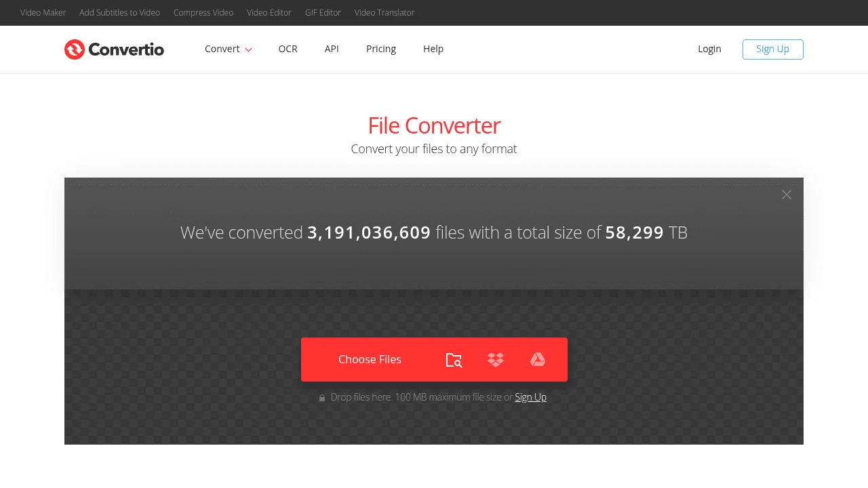This screenshot has width=868, height=488.
Task: Follow the Sign Up link under drop area
Action: pos(530,397)
